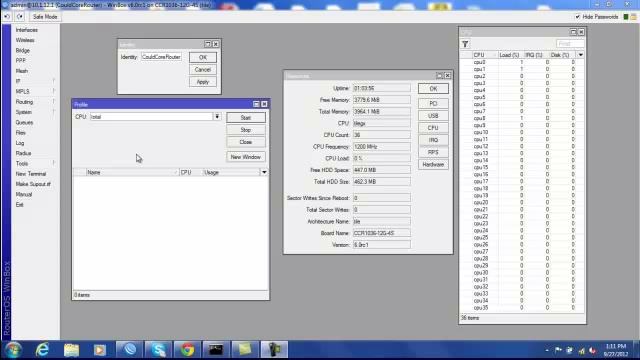The width and height of the screenshot is (640, 360).
Task: Open the Queues menu item
Action: pyautogui.click(x=24, y=122)
